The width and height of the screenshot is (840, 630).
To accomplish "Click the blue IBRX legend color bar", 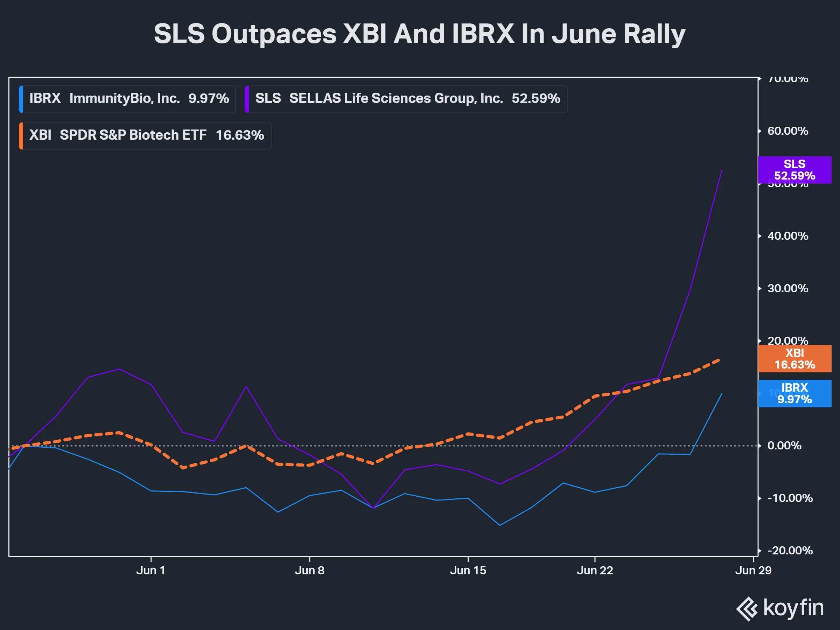I will (x=21, y=99).
